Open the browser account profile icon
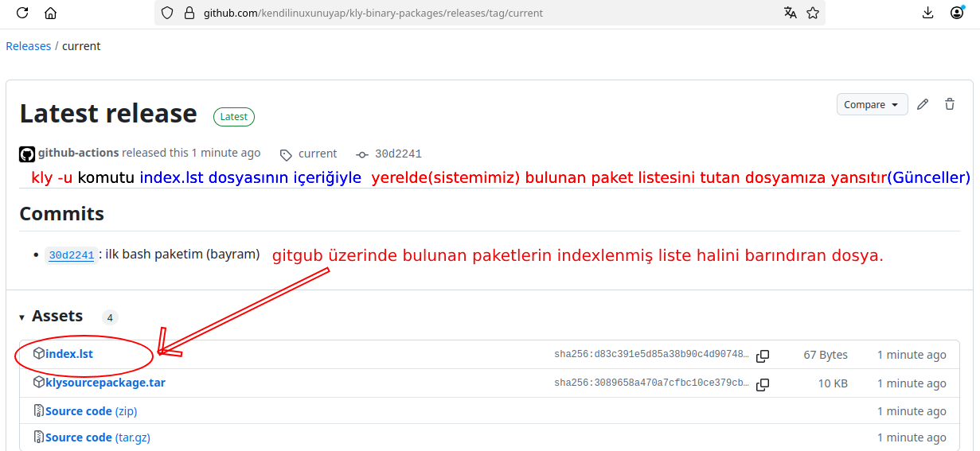The height and width of the screenshot is (451, 980). pyautogui.click(x=957, y=13)
